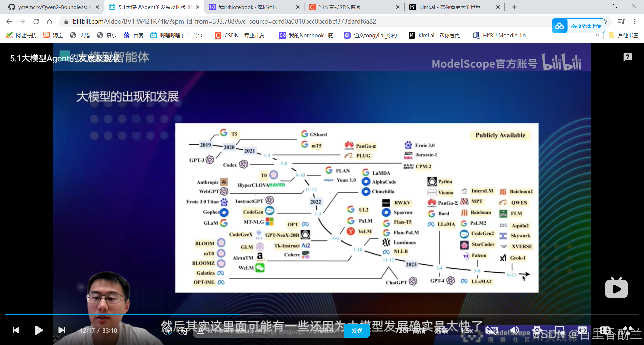Open danmaku font style options (A icon)
The height and width of the screenshot is (345, 644).
[x=200, y=331]
